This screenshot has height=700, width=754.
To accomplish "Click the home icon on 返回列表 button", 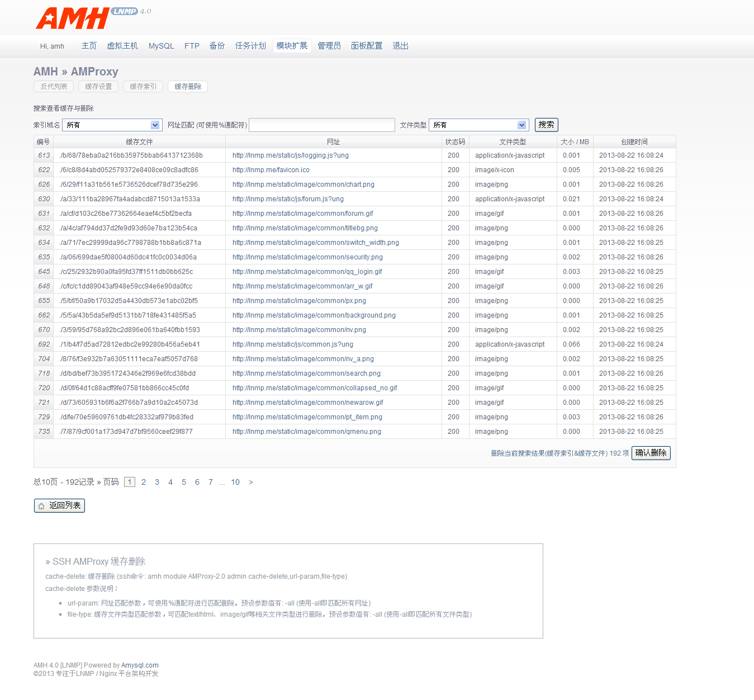I will coord(41,506).
